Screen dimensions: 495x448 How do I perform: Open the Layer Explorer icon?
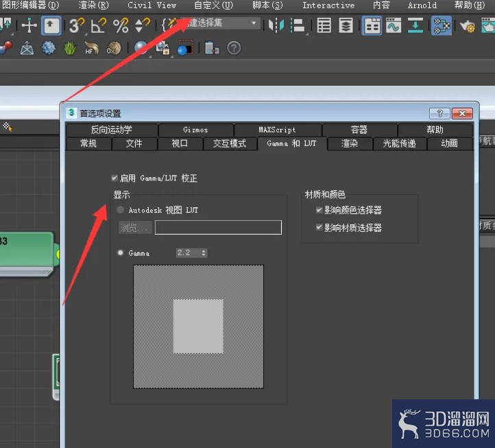coord(346,25)
